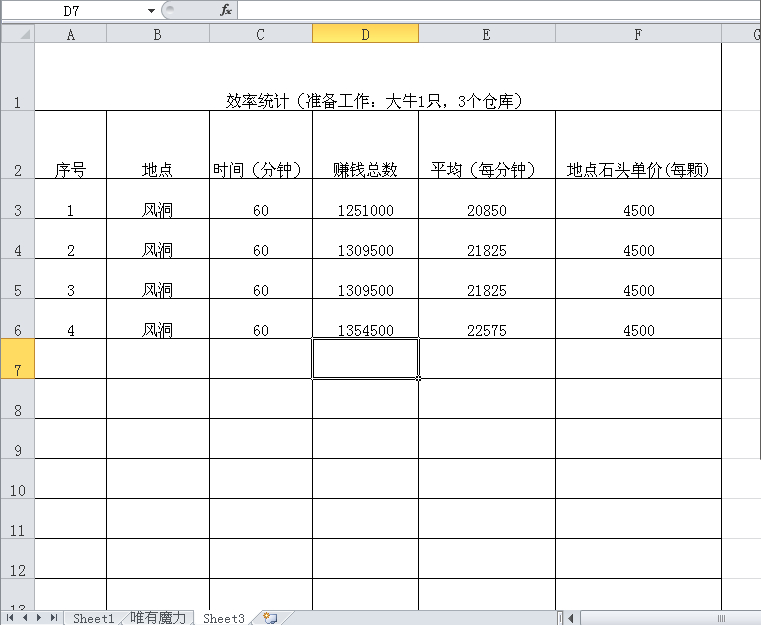The width and height of the screenshot is (761, 625).
Task: Click the 平均（每分钟） header cell
Action: (x=486, y=170)
